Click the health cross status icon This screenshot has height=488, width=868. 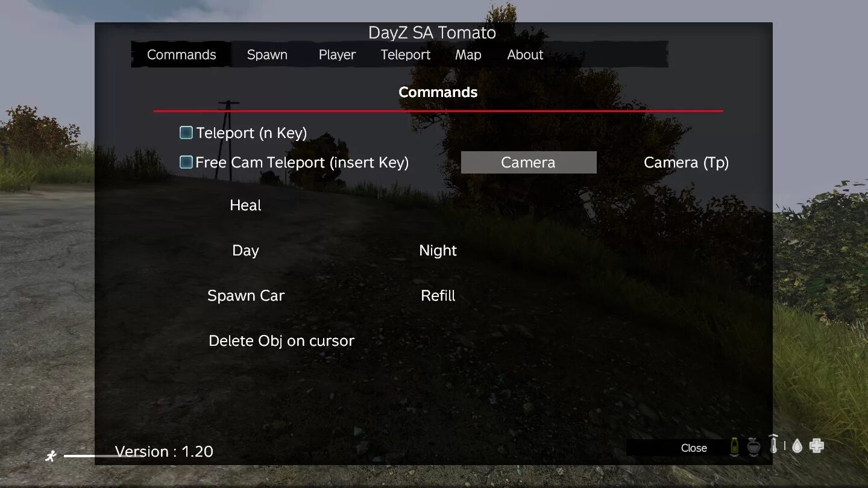coord(817,446)
